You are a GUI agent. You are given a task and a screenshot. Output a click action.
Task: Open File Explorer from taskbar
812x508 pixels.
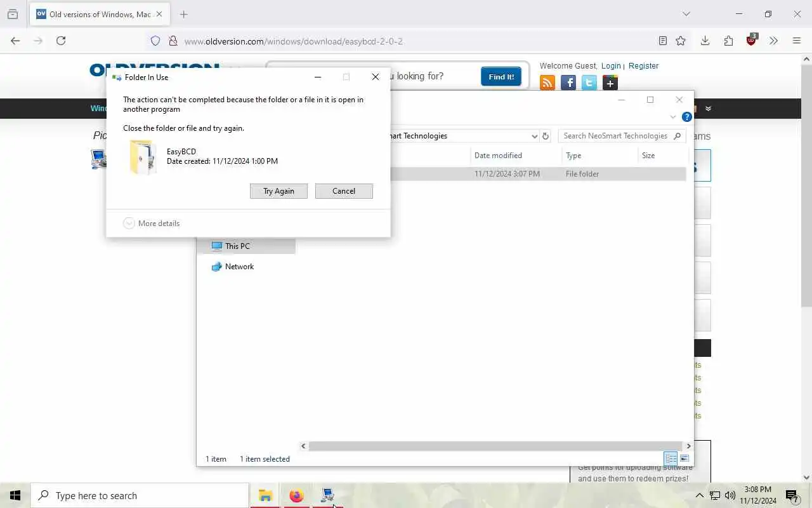tap(265, 496)
